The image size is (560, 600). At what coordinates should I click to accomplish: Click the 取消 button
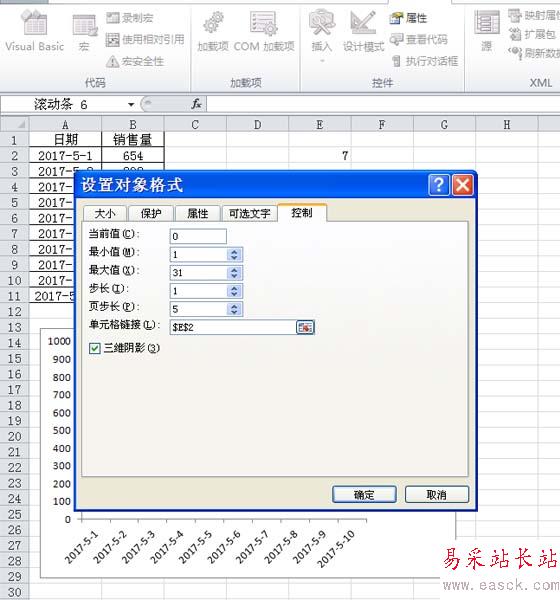437,494
